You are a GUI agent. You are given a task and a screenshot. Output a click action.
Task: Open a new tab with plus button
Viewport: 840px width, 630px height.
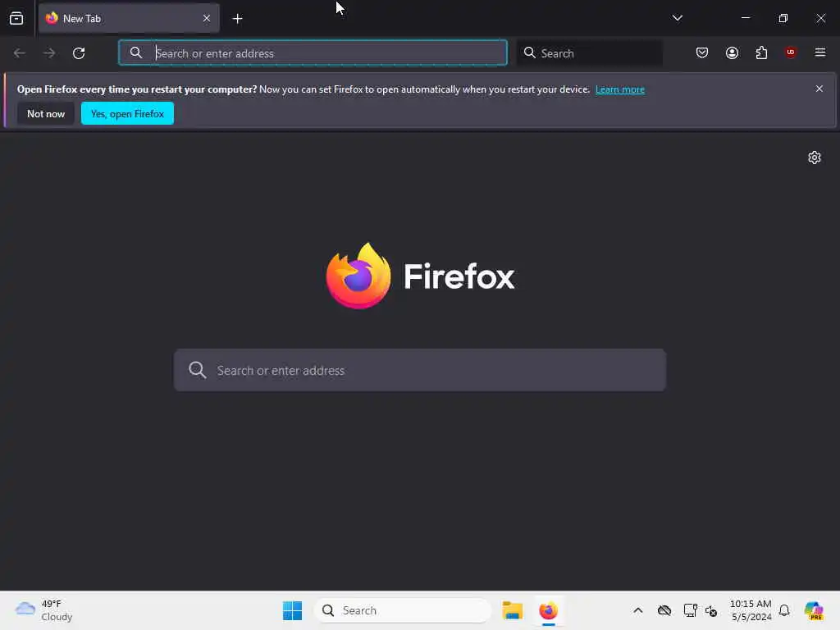tap(237, 19)
